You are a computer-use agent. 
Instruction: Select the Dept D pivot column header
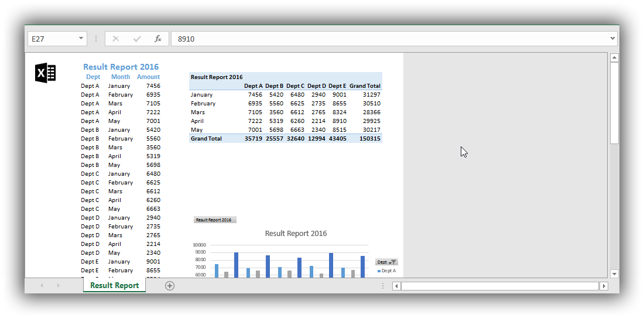(317, 86)
